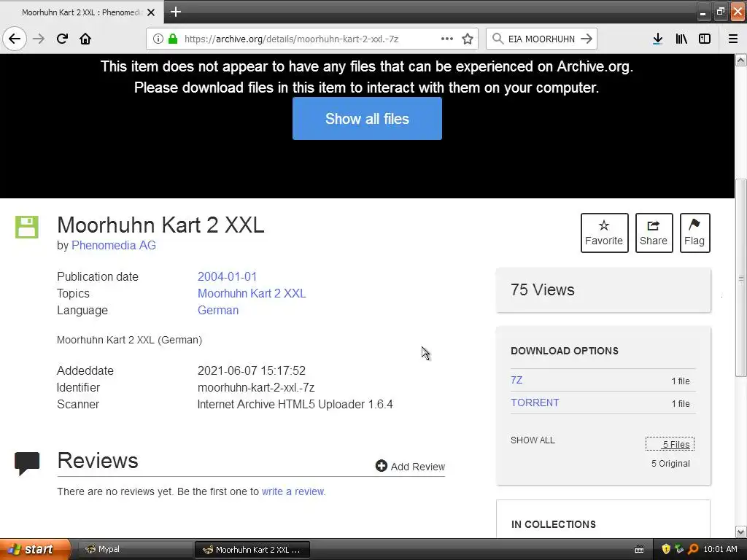The image size is (747, 560).
Task: Click the safely remove hardware tray icon
Action: [x=679, y=549]
